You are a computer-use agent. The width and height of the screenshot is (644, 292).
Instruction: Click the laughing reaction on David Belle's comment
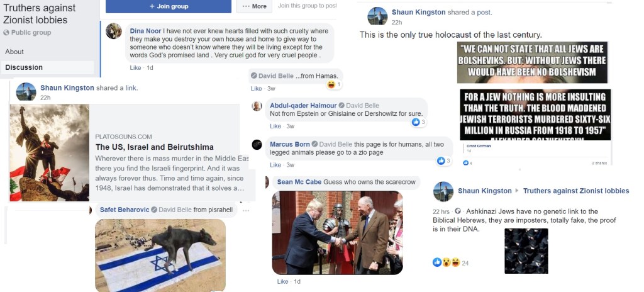click(x=331, y=85)
